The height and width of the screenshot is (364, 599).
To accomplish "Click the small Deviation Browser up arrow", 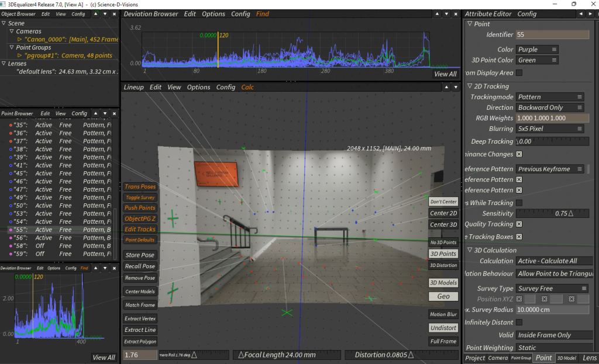I will click(x=95, y=268).
